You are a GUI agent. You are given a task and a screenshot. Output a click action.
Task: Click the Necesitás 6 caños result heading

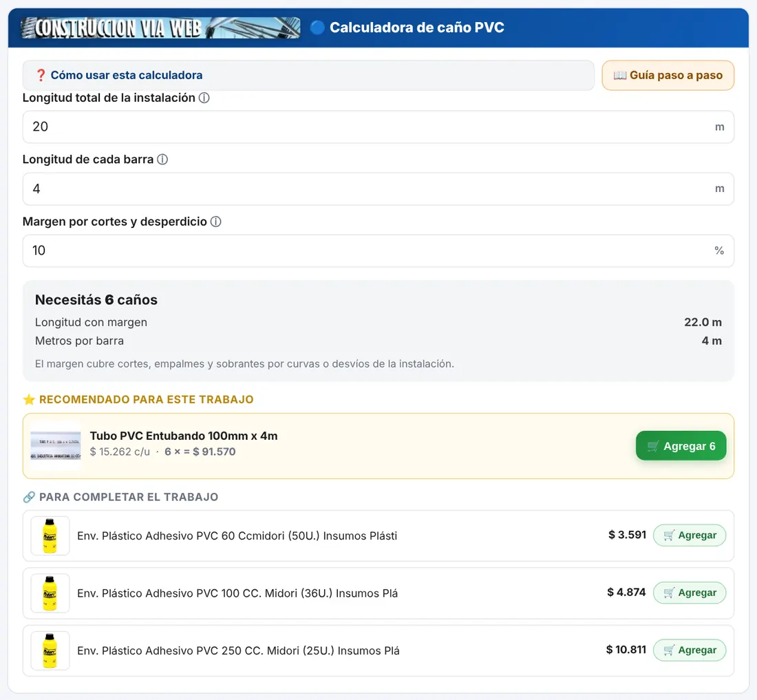96,300
